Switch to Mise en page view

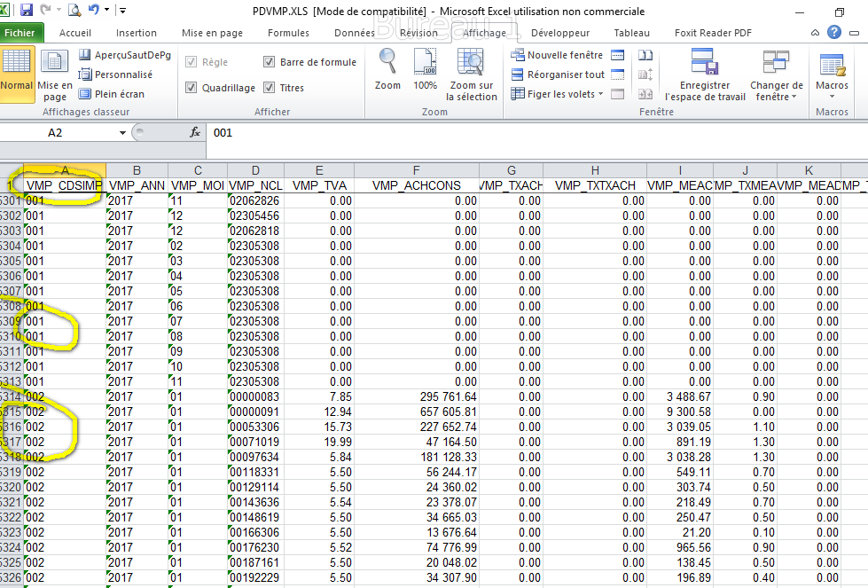[55, 74]
